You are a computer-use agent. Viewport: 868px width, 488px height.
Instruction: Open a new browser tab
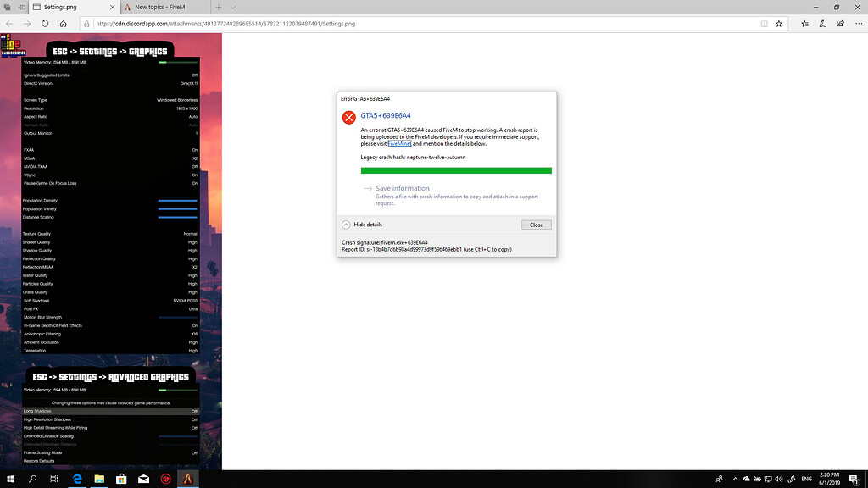tap(219, 7)
